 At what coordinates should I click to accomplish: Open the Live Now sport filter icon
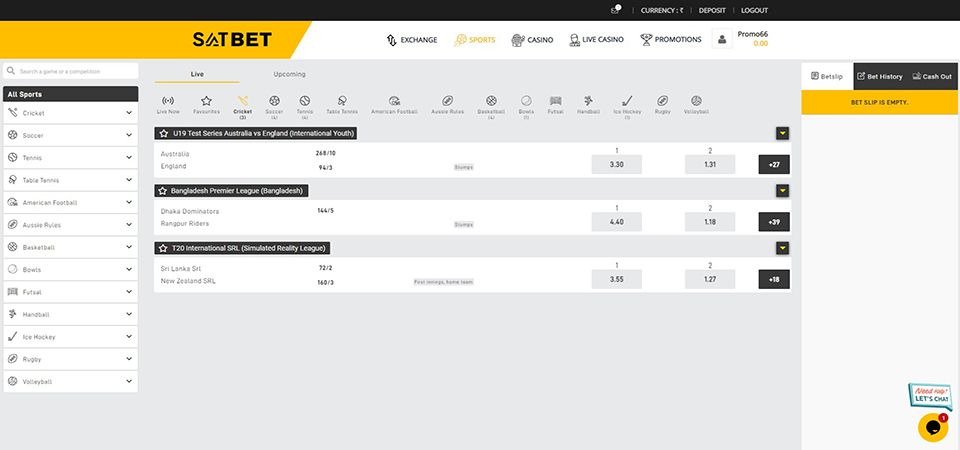[x=168, y=101]
